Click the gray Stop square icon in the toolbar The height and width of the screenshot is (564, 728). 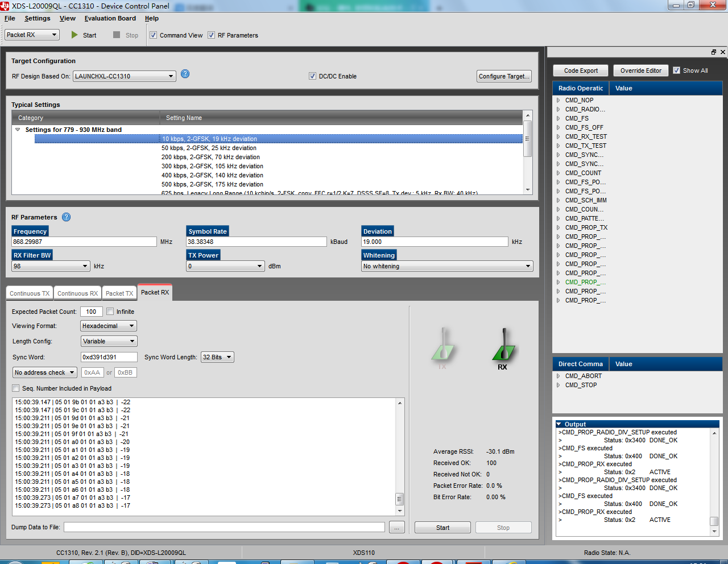click(117, 35)
